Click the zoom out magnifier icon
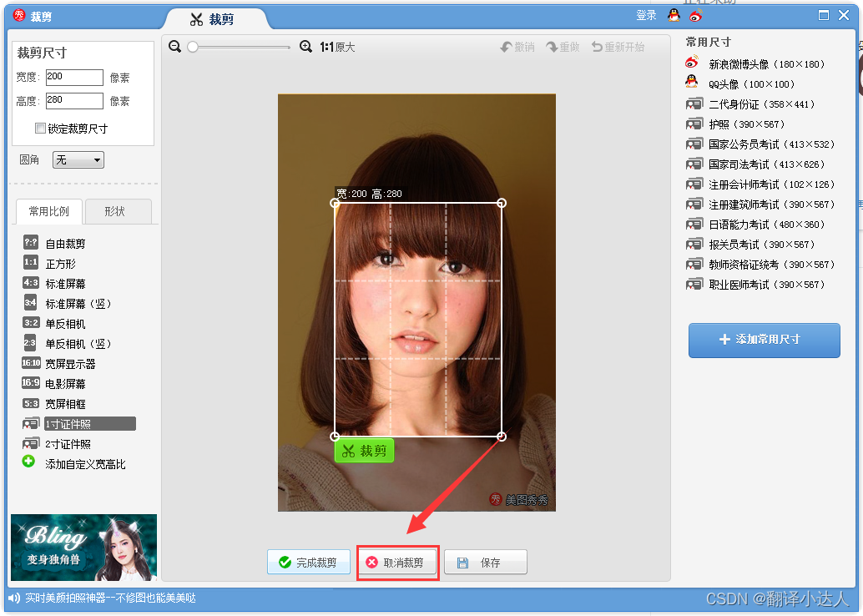This screenshot has width=863, height=616. 175,47
